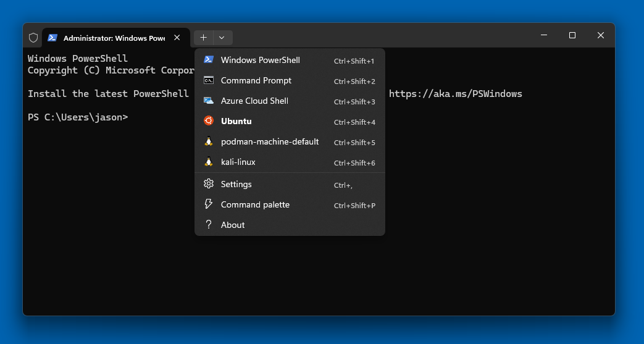Viewport: 644px width, 344px height.
Task: Maximize the Terminal window
Action: (x=572, y=35)
